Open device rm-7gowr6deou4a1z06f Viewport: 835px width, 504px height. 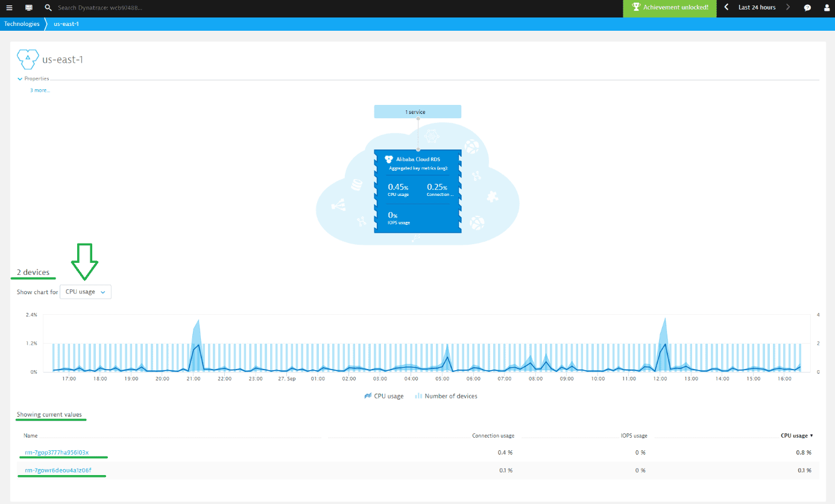[x=58, y=470]
